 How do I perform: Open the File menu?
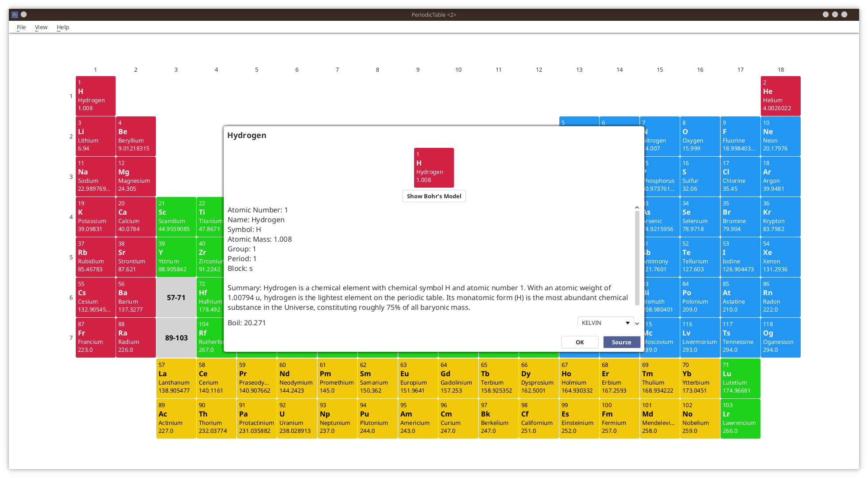[21, 27]
